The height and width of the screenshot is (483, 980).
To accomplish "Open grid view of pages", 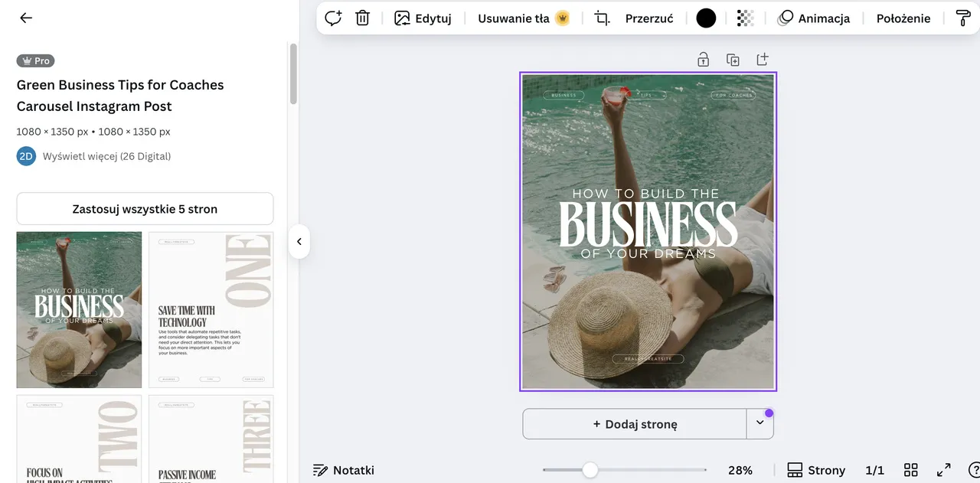I will pyautogui.click(x=910, y=470).
